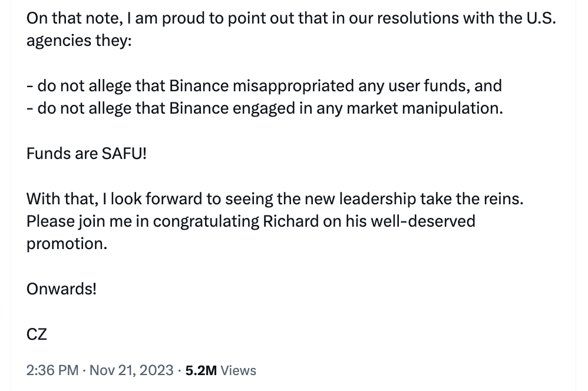Click the word resolutions
588x391 pixels.
coord(418,18)
